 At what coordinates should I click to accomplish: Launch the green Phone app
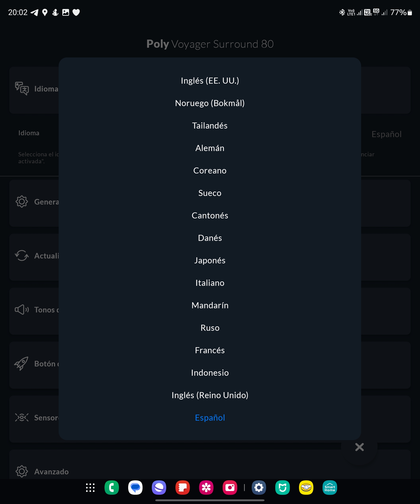pyautogui.click(x=112, y=488)
